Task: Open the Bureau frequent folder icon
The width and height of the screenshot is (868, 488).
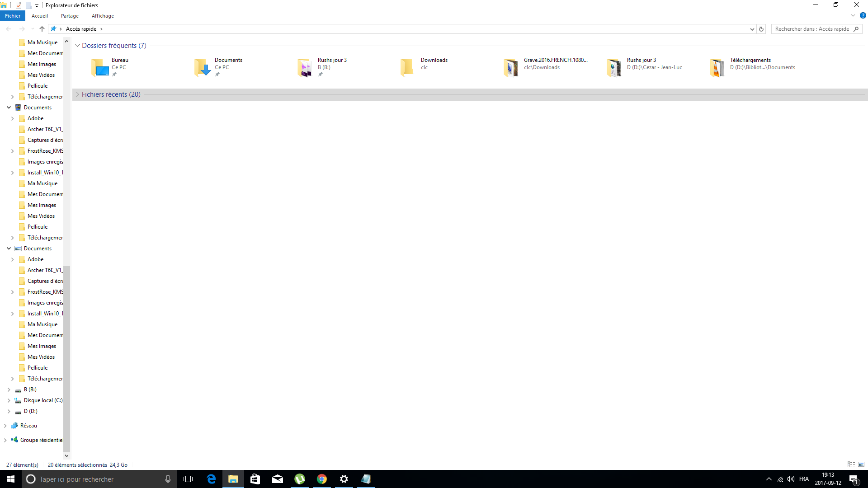Action: (100, 67)
